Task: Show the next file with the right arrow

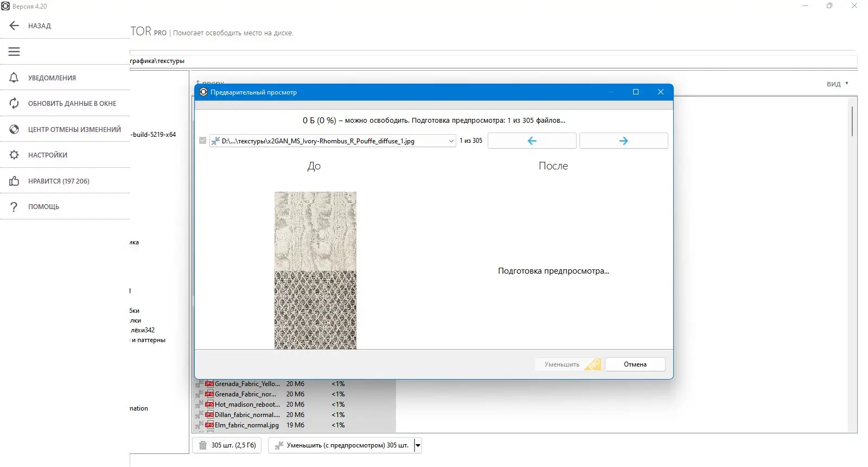Action: [624, 141]
